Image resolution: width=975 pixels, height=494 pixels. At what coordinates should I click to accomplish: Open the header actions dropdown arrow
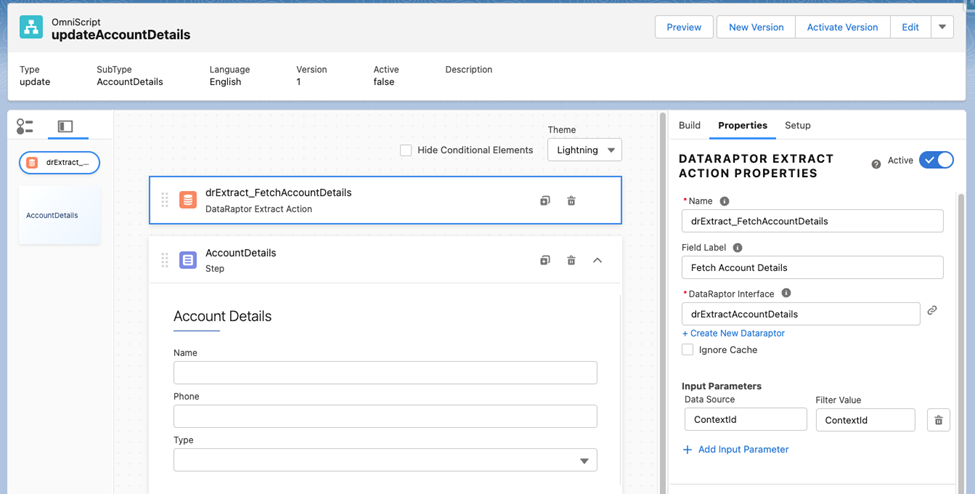tap(942, 27)
